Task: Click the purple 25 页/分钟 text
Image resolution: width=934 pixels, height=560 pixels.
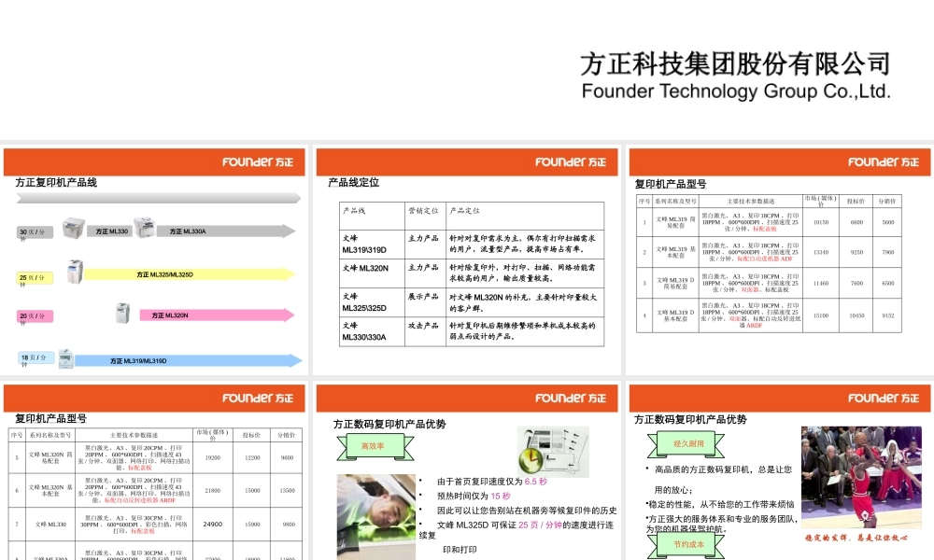Action: (540, 525)
